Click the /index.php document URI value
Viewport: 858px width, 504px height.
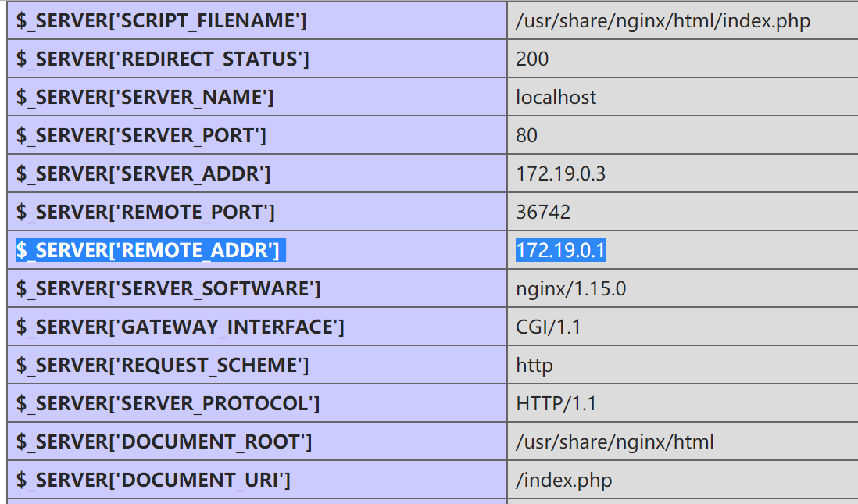563,481
